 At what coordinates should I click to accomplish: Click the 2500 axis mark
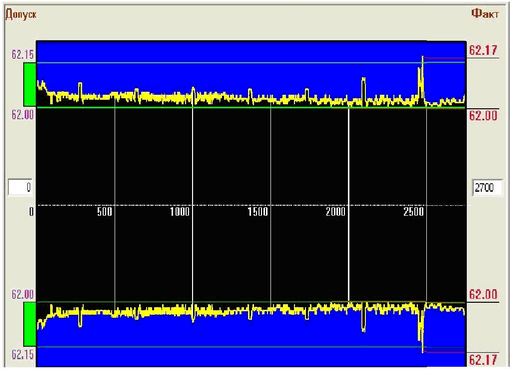[413, 212]
